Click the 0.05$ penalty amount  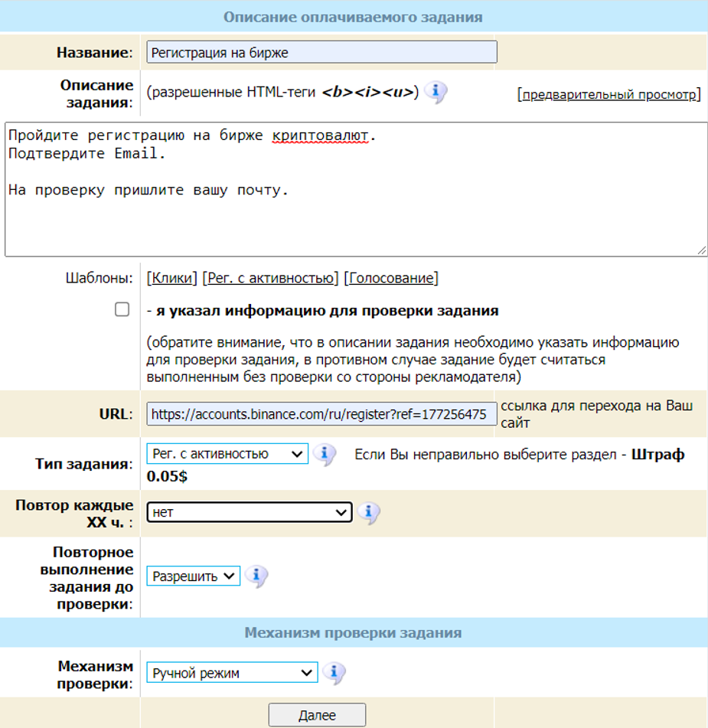click(x=167, y=476)
